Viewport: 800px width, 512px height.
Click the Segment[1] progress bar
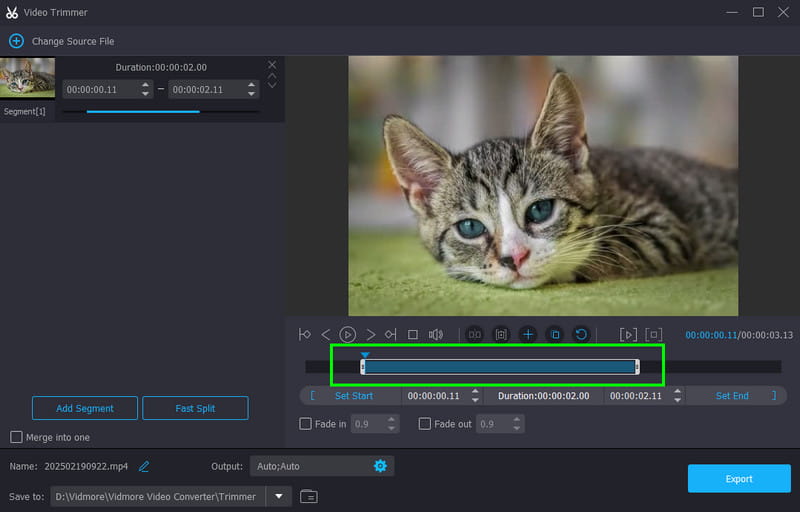160,111
